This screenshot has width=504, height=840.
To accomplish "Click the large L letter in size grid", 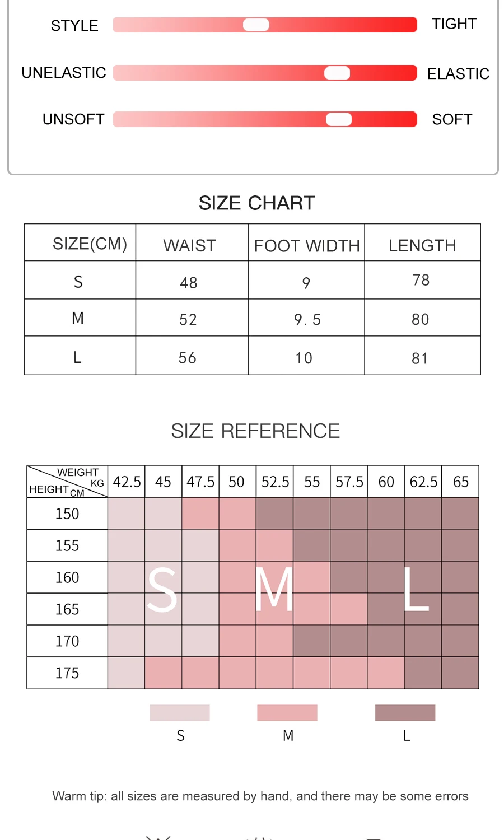I will coord(416,589).
